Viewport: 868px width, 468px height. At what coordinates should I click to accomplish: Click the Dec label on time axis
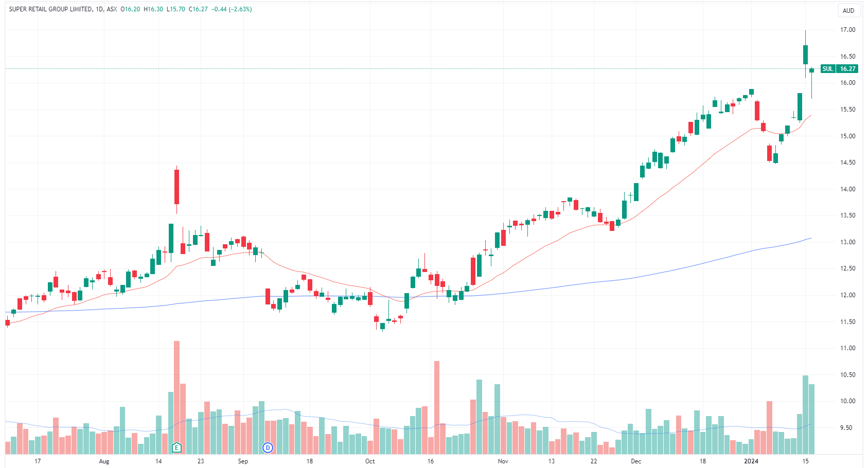pyautogui.click(x=636, y=461)
